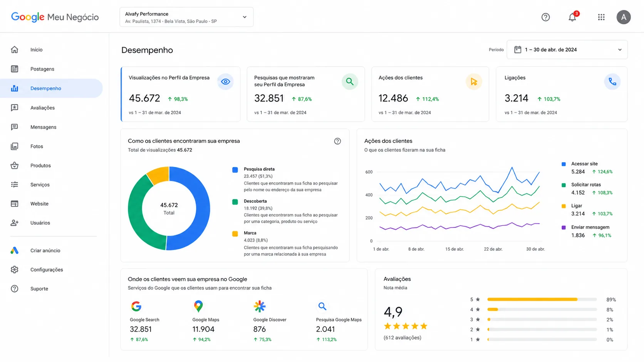Click the Produtos basket icon in sidebar

click(x=15, y=165)
